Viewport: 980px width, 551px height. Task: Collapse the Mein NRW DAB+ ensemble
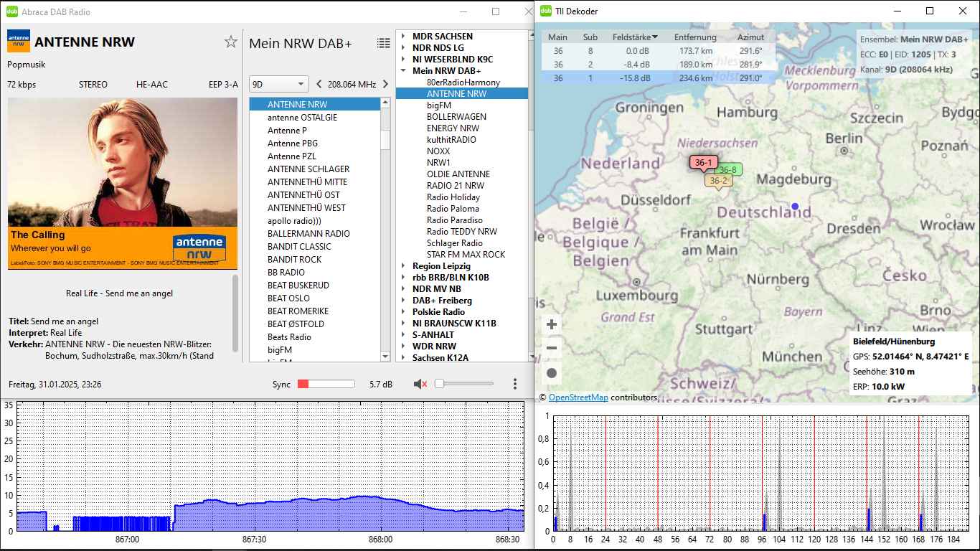click(x=403, y=71)
